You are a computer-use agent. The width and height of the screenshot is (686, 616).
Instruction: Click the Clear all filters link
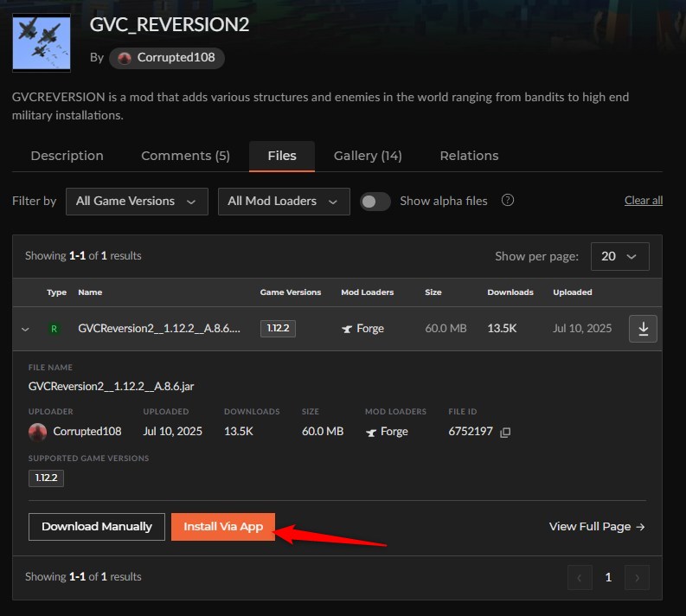[x=643, y=201]
